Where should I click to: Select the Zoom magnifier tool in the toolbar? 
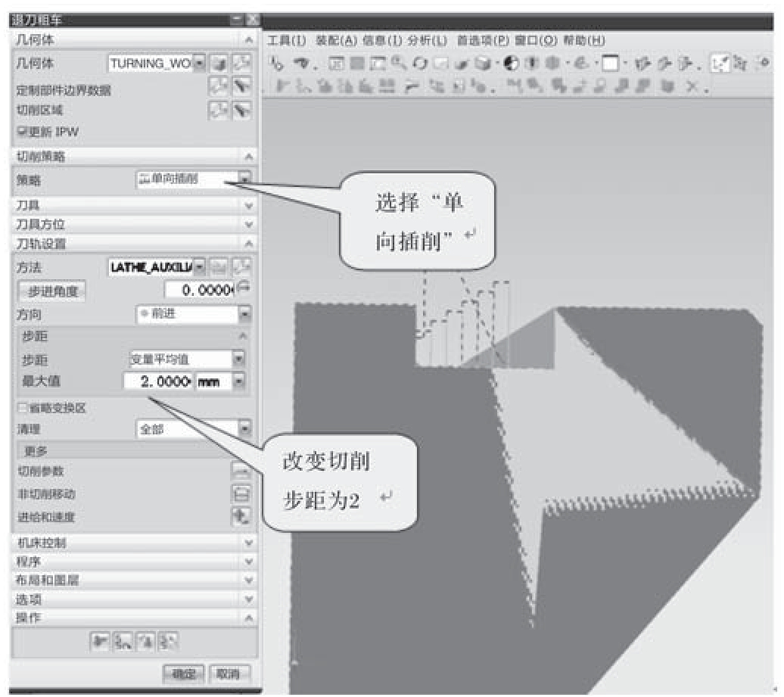pos(399,63)
